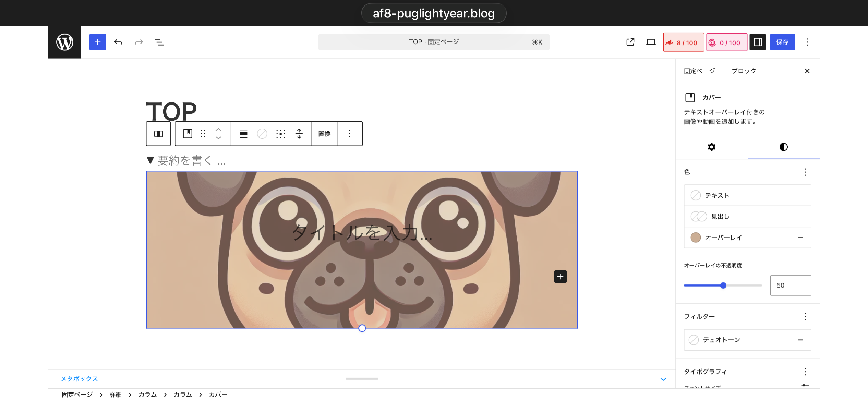Toggle custom font size control icon
This screenshot has height=401, width=868.
805,385
